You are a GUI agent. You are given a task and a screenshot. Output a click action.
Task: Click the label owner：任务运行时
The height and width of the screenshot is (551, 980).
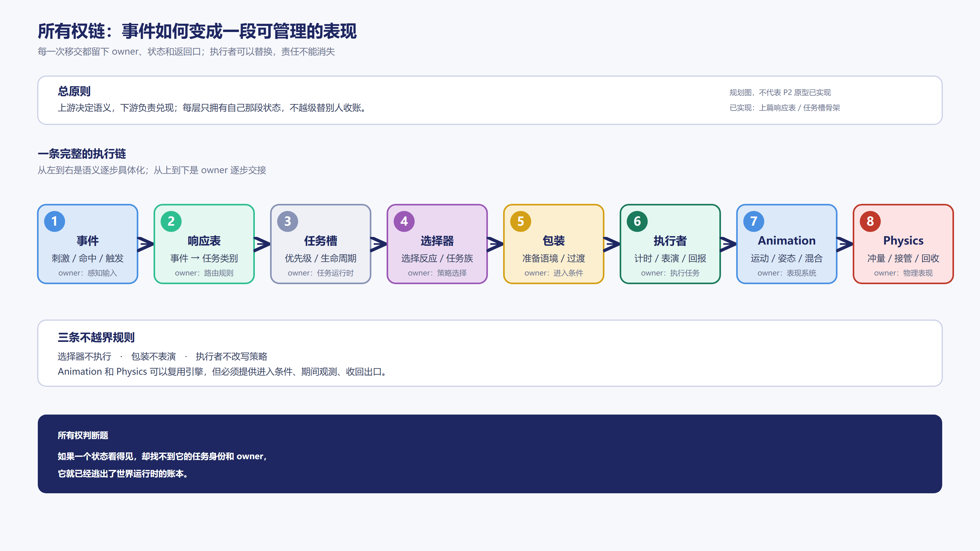(x=321, y=273)
